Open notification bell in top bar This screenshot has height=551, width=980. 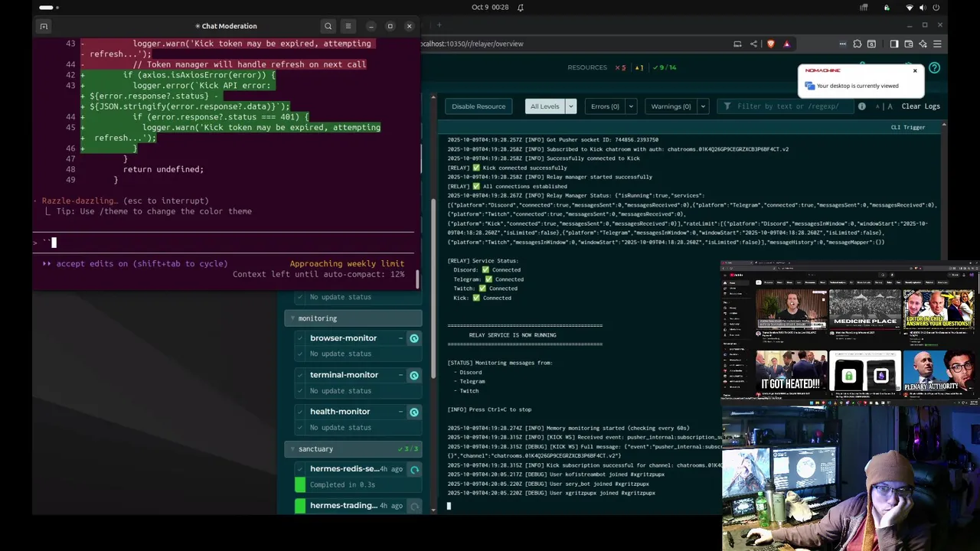point(521,7)
